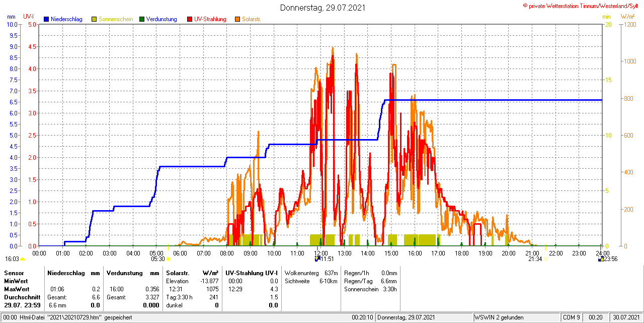Click the blue Niederschlag legend swatch
This screenshot has width=644, height=323.
click(46, 19)
